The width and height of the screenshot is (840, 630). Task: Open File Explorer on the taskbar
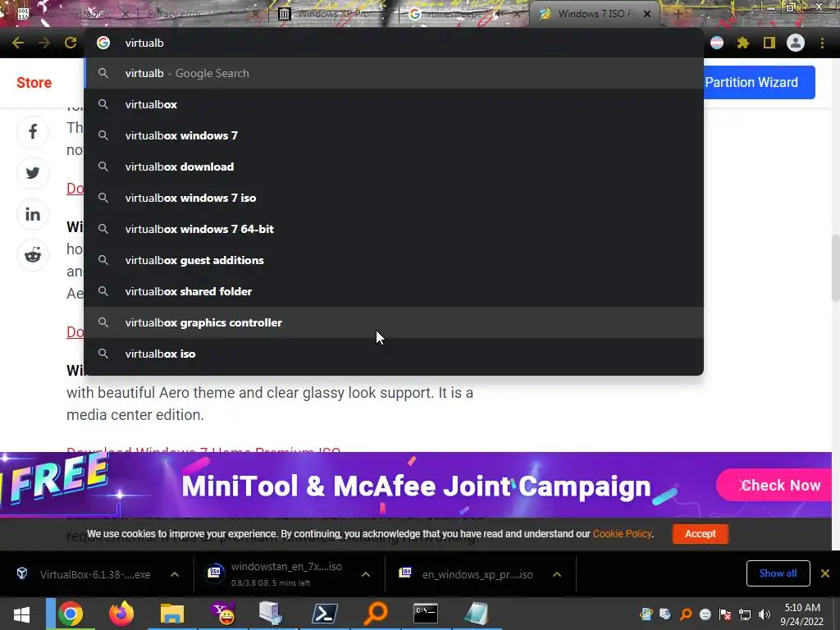(172, 614)
